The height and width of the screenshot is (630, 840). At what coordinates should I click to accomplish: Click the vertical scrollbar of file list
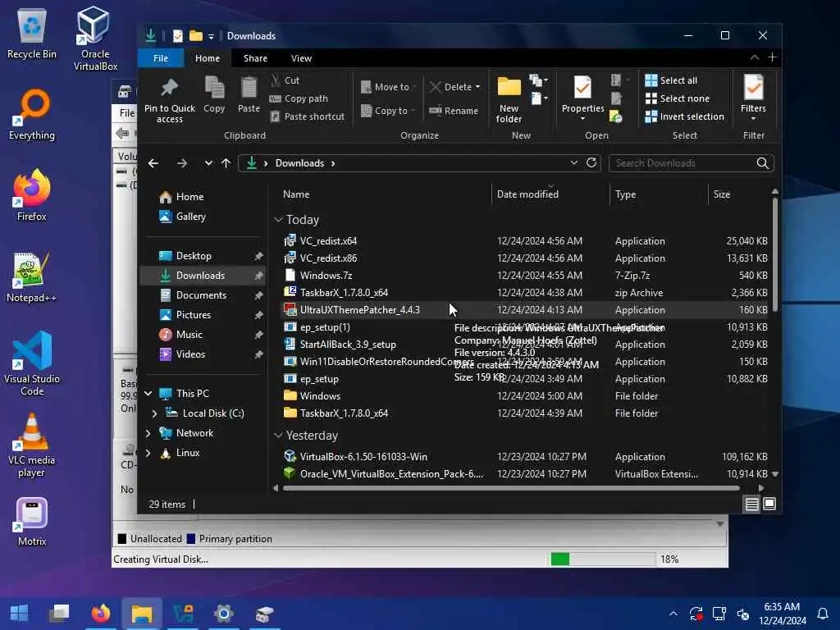click(x=774, y=254)
